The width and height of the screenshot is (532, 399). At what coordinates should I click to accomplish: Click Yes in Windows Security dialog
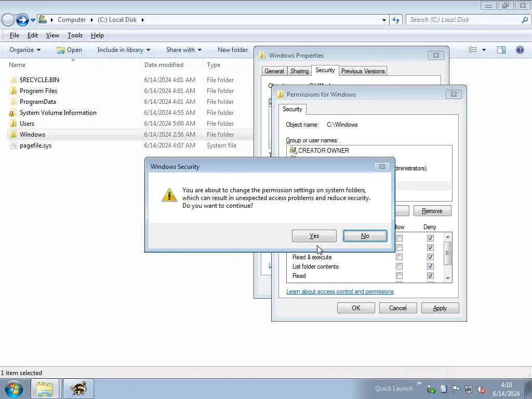(314, 236)
